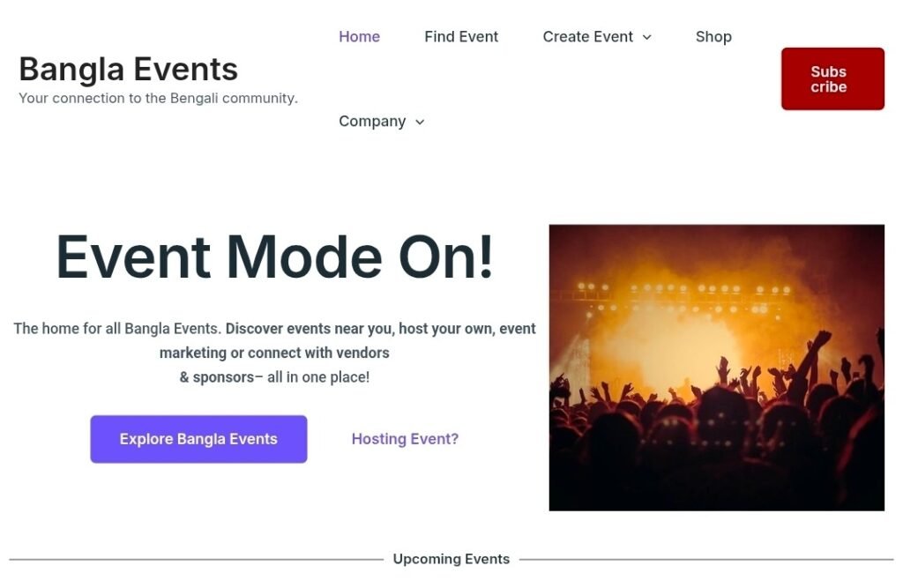Click the Bengali community tagline text
Viewport: 903px width, 588px height.
click(x=158, y=98)
